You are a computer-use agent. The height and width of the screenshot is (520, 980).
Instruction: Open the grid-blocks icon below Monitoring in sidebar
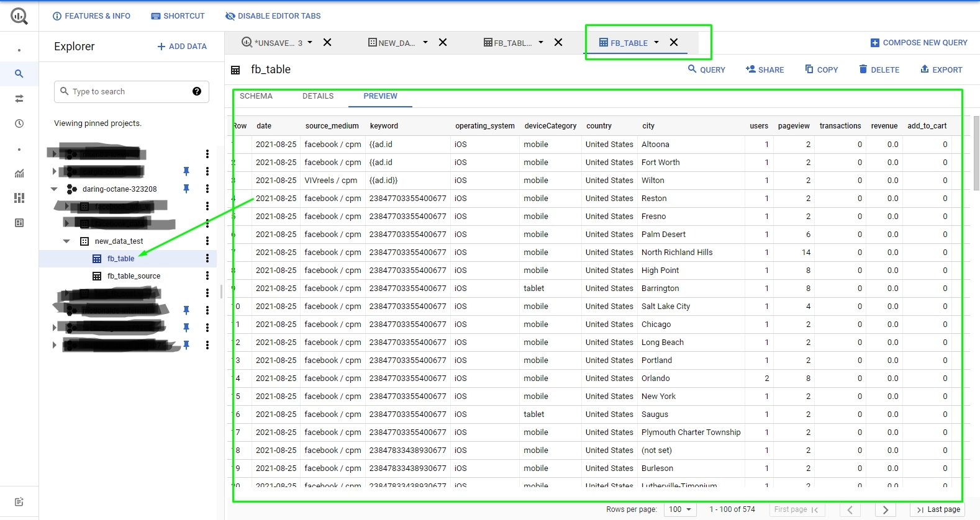pos(19,198)
